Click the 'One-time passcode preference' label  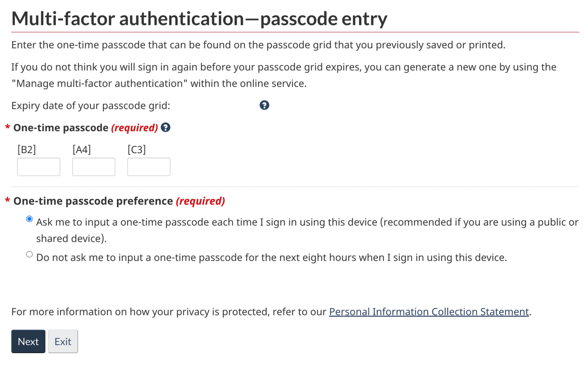point(93,201)
